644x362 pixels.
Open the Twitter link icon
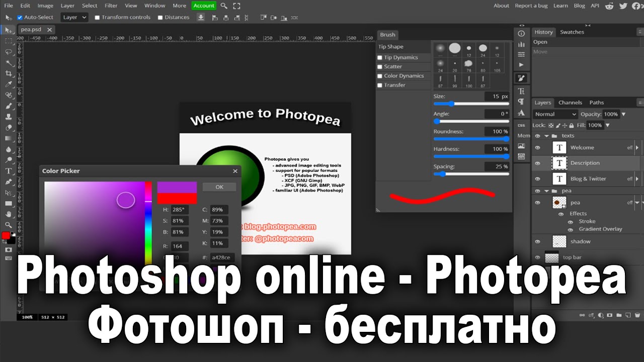click(x=623, y=6)
